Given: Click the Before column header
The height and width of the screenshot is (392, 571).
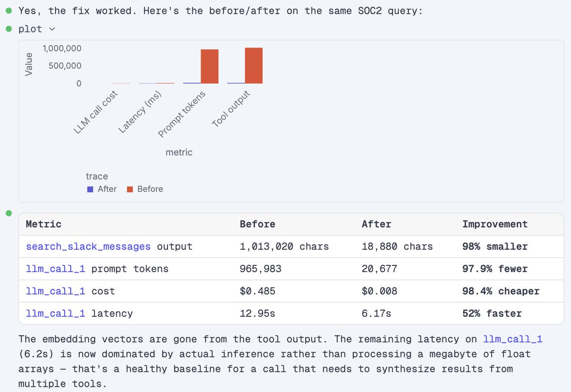Looking at the screenshot, I should click(257, 224).
